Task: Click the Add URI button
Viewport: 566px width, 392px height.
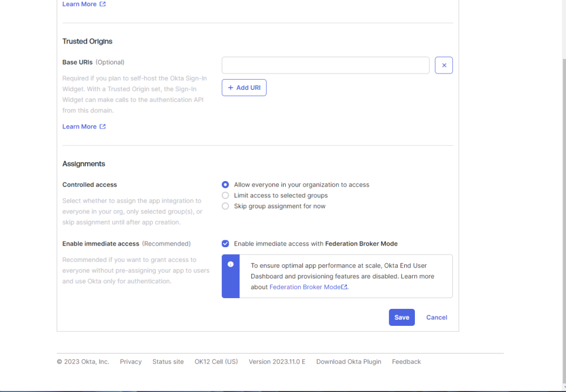Action: tap(244, 88)
